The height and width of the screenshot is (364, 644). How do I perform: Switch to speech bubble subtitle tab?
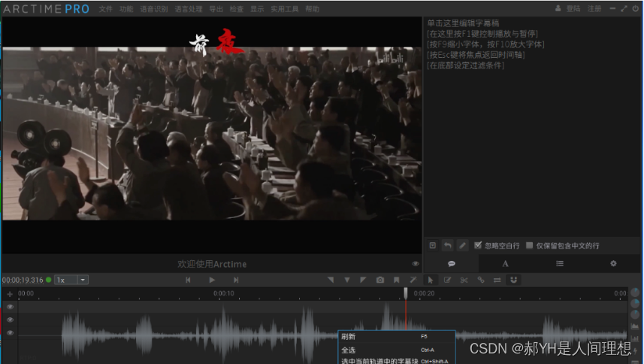(x=452, y=263)
